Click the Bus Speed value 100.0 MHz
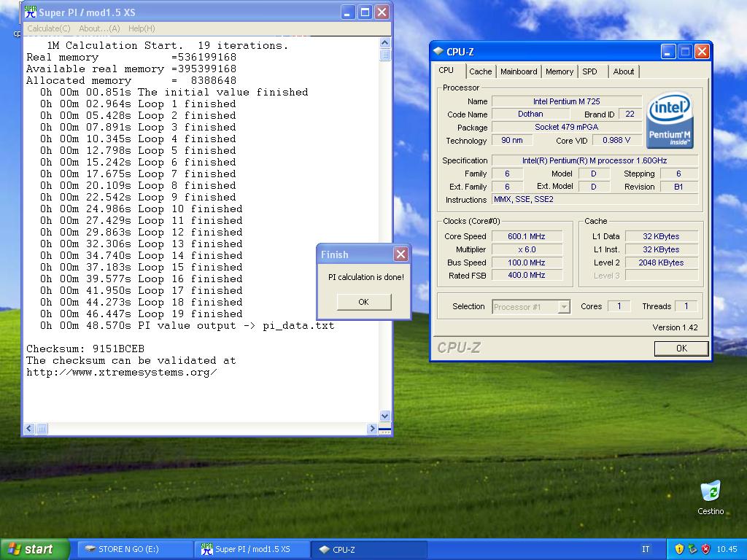 click(x=527, y=262)
